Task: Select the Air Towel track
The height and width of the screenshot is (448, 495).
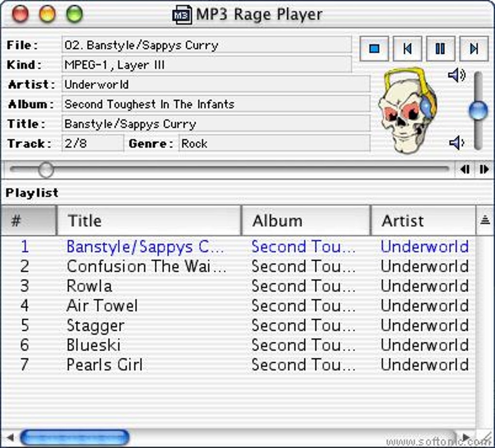Action: (x=238, y=306)
